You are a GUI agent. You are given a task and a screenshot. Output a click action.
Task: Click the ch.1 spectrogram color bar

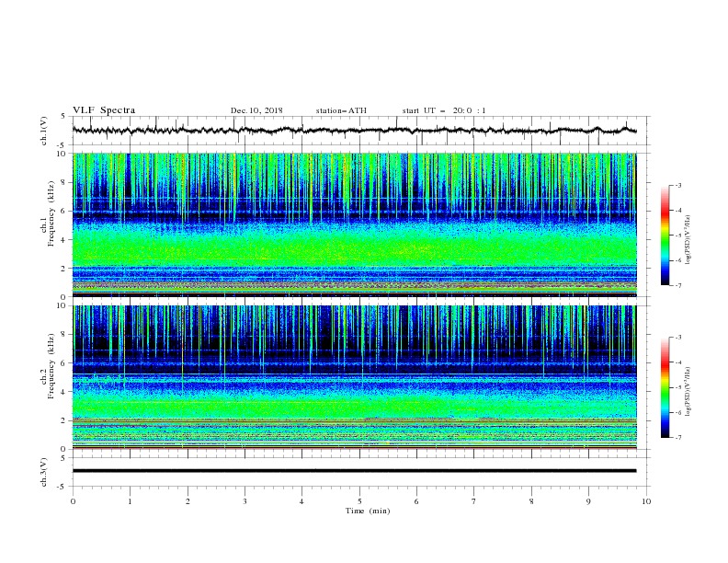pyautogui.click(x=665, y=236)
